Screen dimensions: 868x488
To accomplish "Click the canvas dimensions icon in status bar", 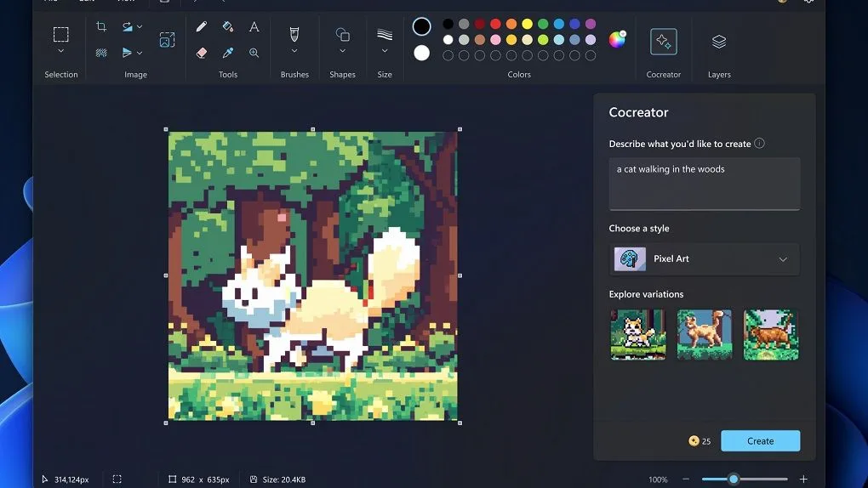I will [172, 479].
